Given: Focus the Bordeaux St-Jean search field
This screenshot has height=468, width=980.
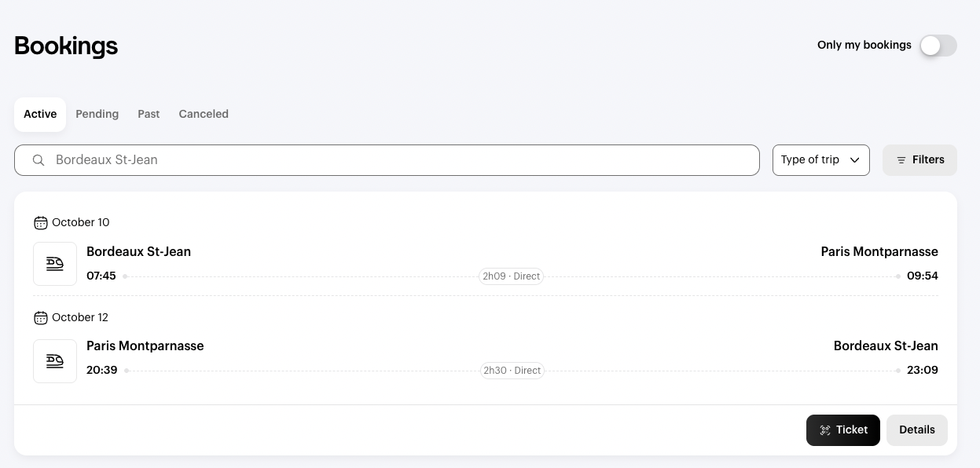Looking at the screenshot, I should 393,160.
